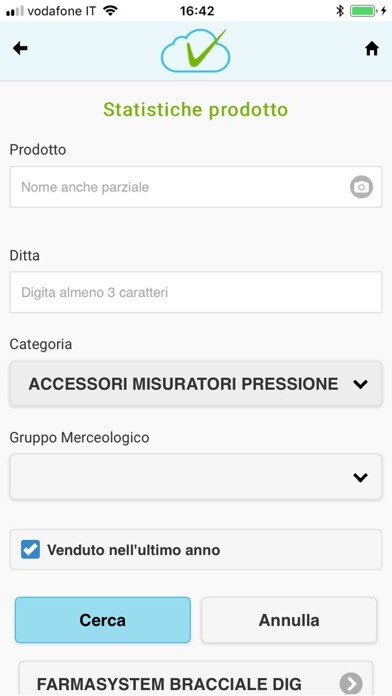
Task: Open the ACCESSORI MISURATORI PRESSIONE category dropdown
Action: (x=196, y=384)
